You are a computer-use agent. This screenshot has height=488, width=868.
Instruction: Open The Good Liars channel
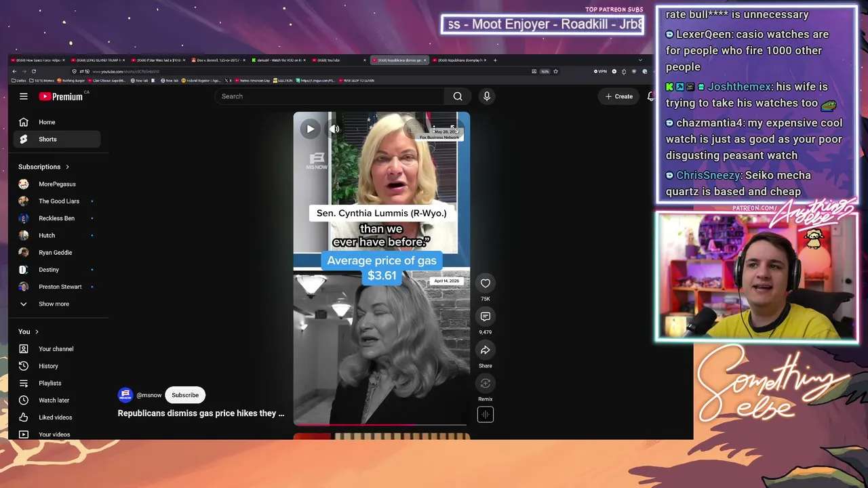(x=57, y=201)
